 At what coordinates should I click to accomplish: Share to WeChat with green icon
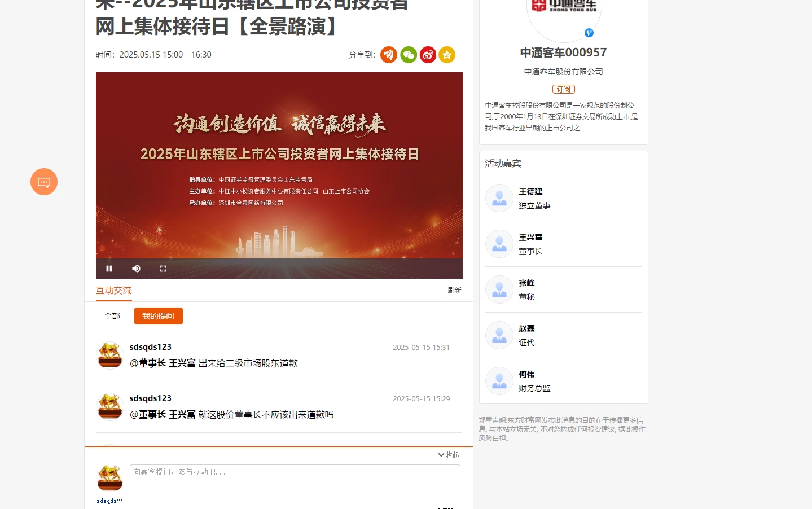[409, 55]
